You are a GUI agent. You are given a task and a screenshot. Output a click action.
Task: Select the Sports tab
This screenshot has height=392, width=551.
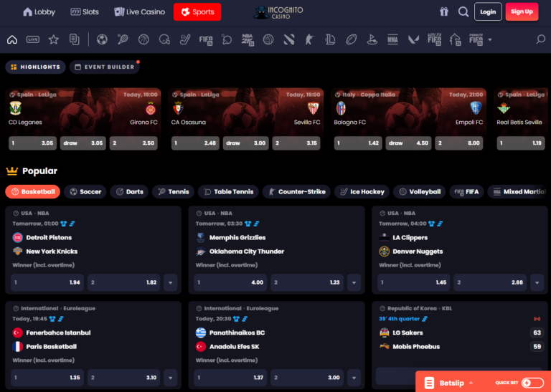click(x=197, y=12)
